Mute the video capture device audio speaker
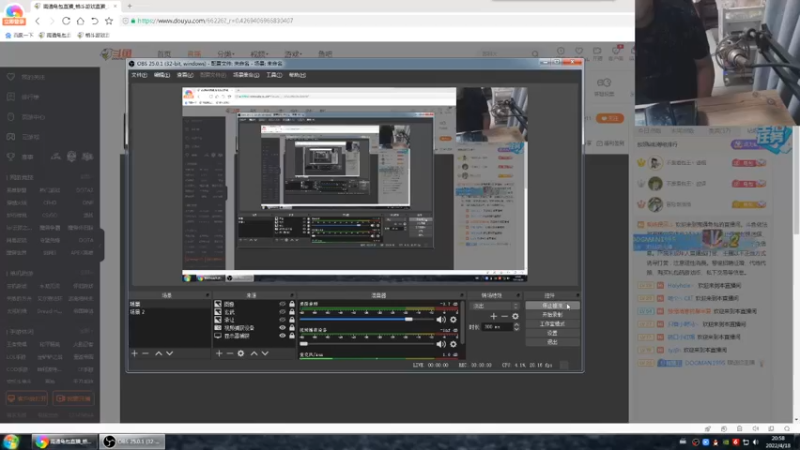 pos(441,344)
